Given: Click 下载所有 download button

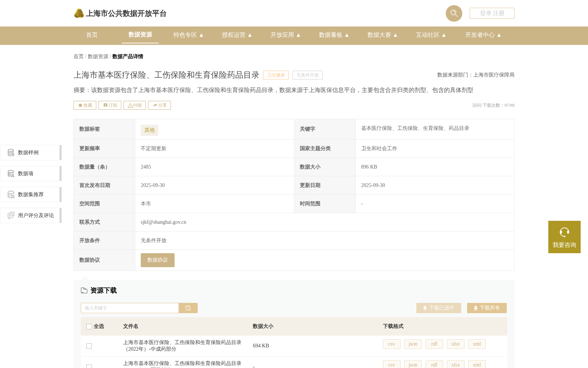Looking at the screenshot, I should point(487,308).
